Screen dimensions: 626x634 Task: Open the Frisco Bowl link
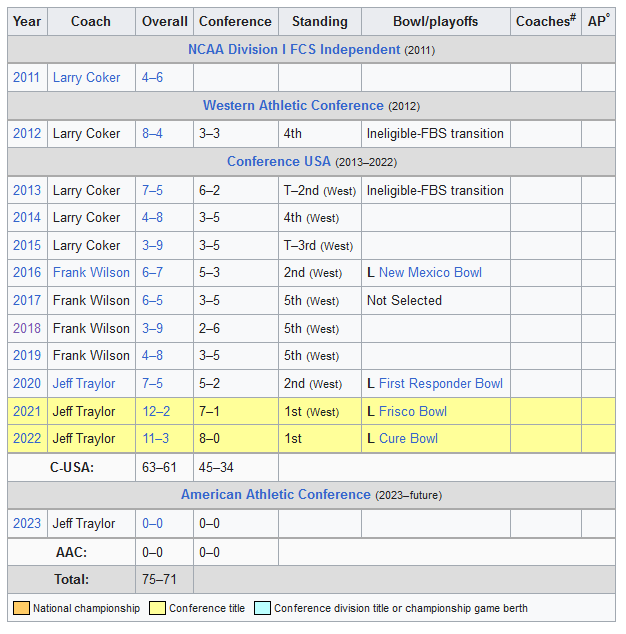click(x=412, y=411)
